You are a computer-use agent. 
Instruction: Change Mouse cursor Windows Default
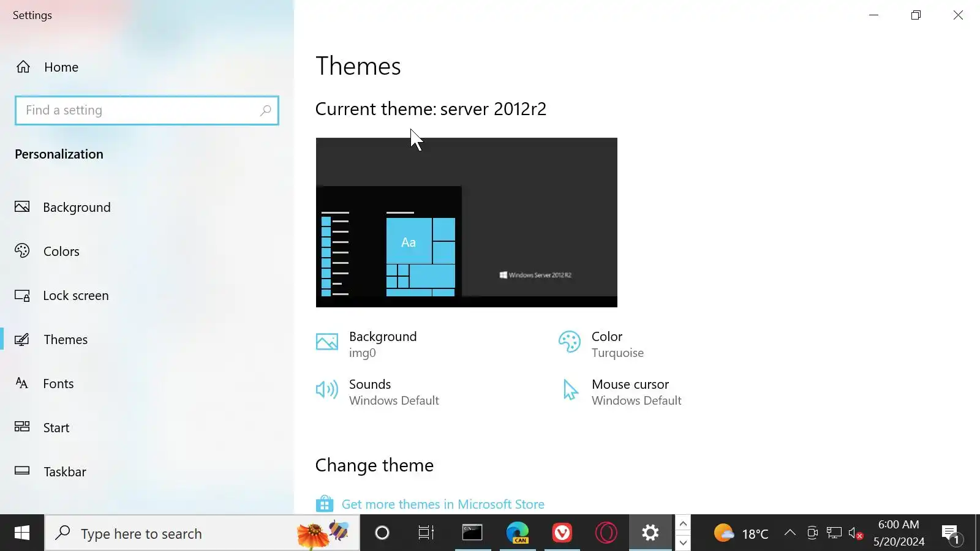click(636, 392)
